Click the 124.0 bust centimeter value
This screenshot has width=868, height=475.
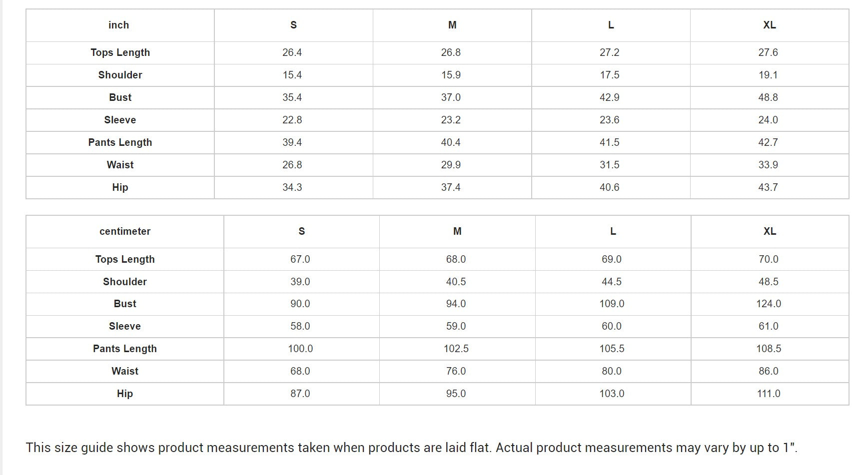[x=769, y=304]
